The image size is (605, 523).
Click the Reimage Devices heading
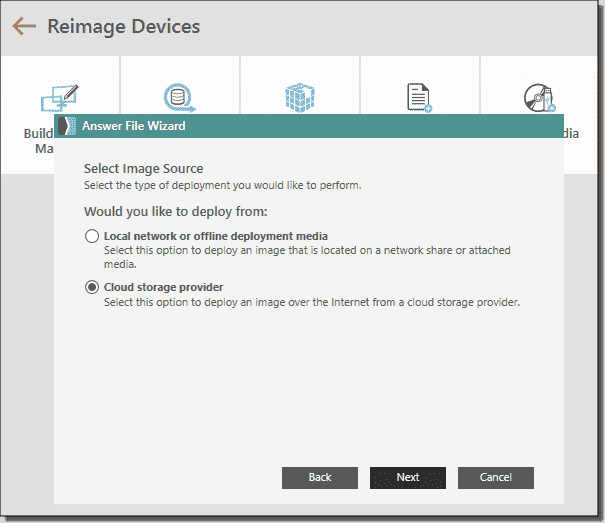[123, 27]
